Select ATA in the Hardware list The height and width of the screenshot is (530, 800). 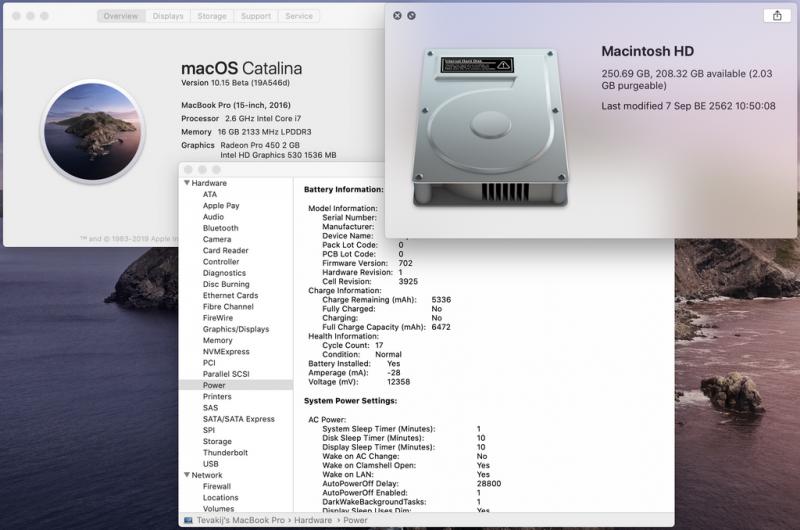coord(210,194)
